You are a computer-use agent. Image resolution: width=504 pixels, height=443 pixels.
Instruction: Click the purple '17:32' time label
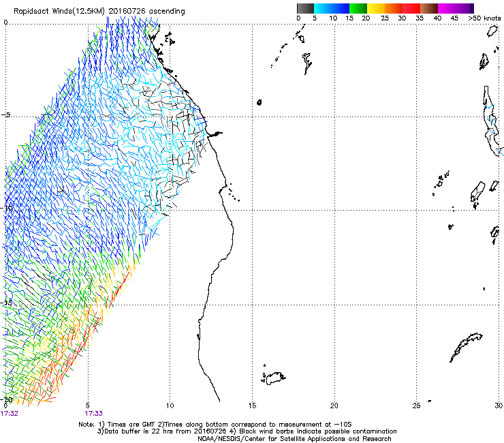click(9, 414)
